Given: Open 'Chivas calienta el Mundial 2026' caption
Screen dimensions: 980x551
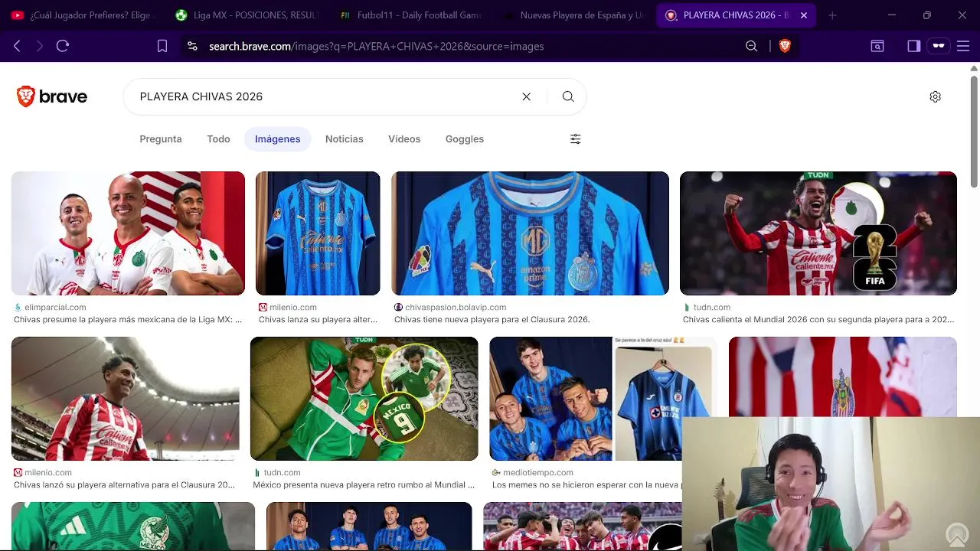Looking at the screenshot, I should point(818,319).
